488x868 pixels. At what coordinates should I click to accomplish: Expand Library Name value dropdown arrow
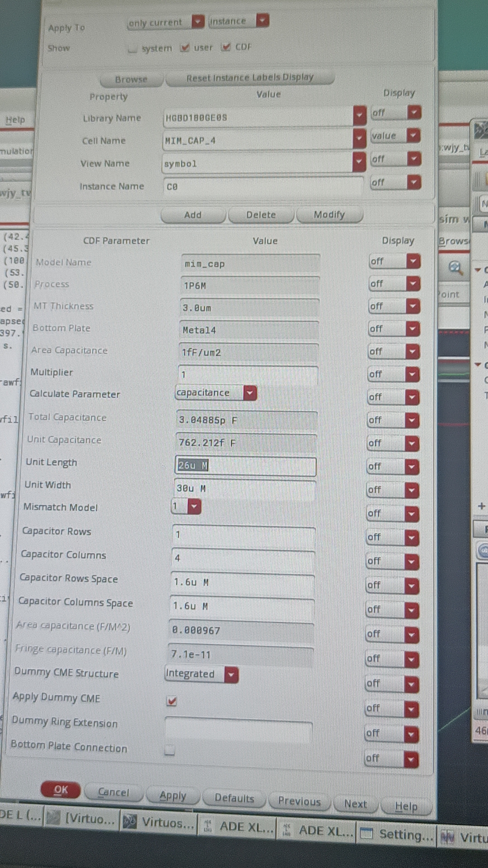pyautogui.click(x=359, y=116)
